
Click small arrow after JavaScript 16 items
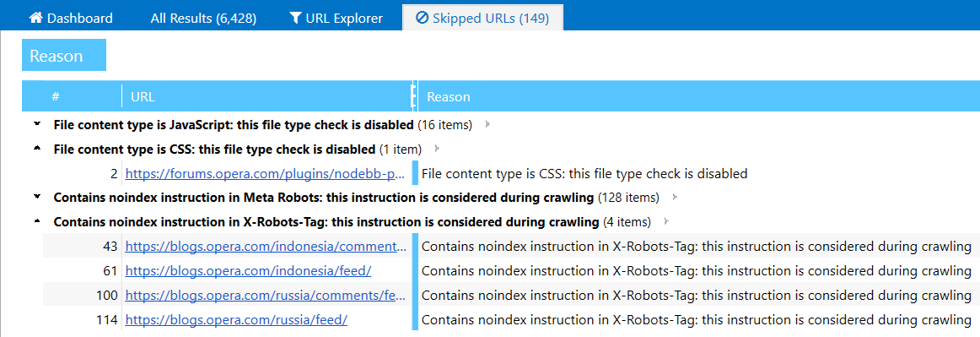point(487,125)
